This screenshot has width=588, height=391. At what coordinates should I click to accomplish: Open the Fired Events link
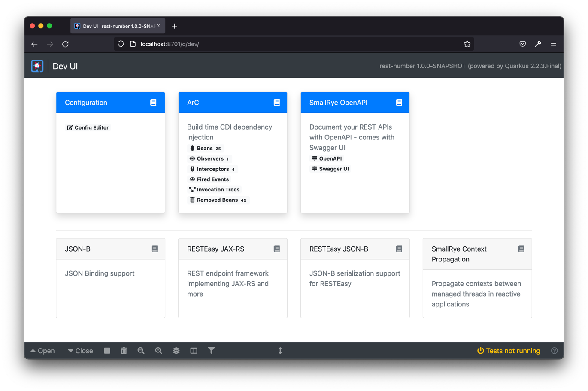[x=209, y=179]
